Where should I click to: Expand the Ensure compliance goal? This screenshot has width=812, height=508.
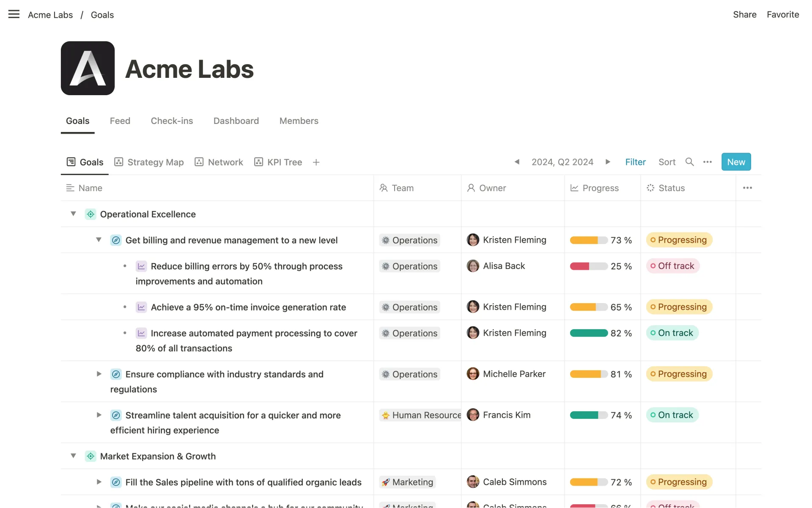pos(99,374)
